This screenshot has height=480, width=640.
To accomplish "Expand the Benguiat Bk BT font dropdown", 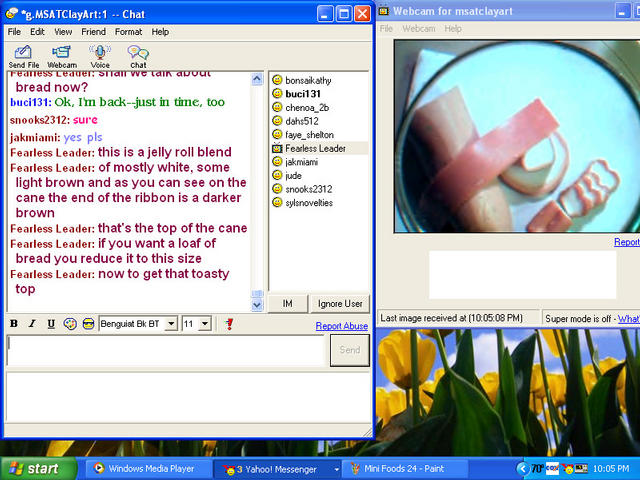I will tap(171, 324).
